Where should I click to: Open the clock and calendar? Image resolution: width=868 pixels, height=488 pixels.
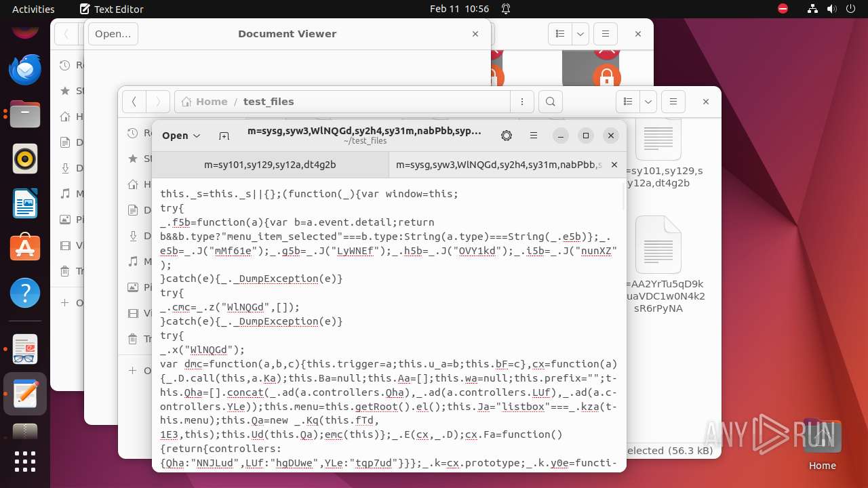pyautogui.click(x=459, y=9)
